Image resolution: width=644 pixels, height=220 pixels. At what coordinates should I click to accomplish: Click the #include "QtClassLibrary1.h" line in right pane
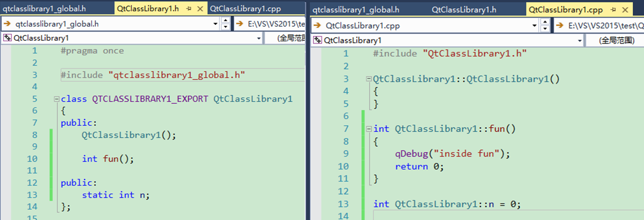tap(450, 53)
